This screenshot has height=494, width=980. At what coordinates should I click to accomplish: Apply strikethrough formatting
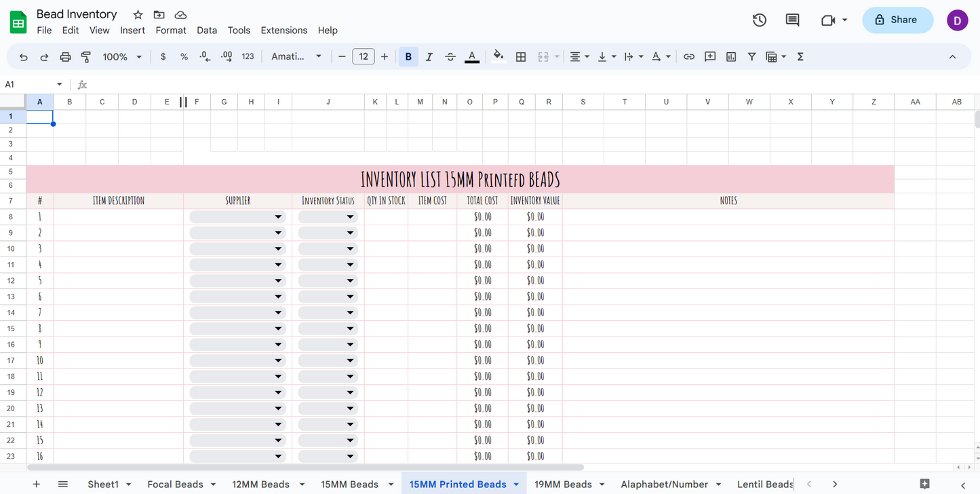click(x=450, y=57)
